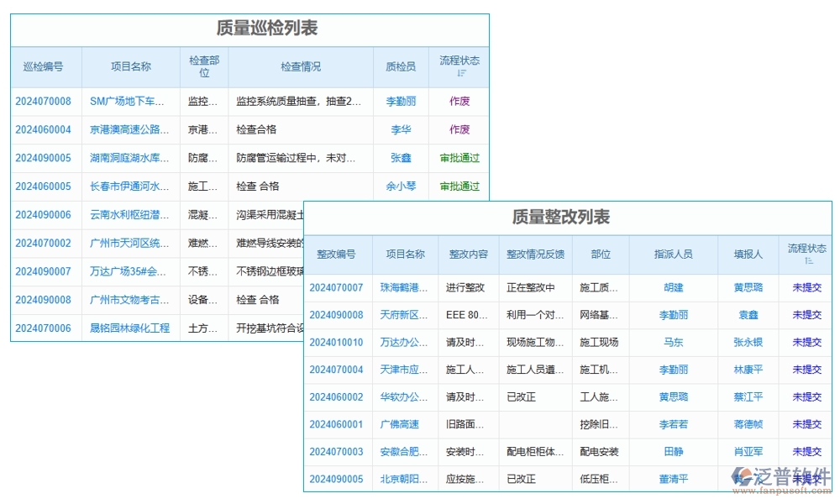Open project 晟铭园林绿化工程 link

click(x=130, y=328)
